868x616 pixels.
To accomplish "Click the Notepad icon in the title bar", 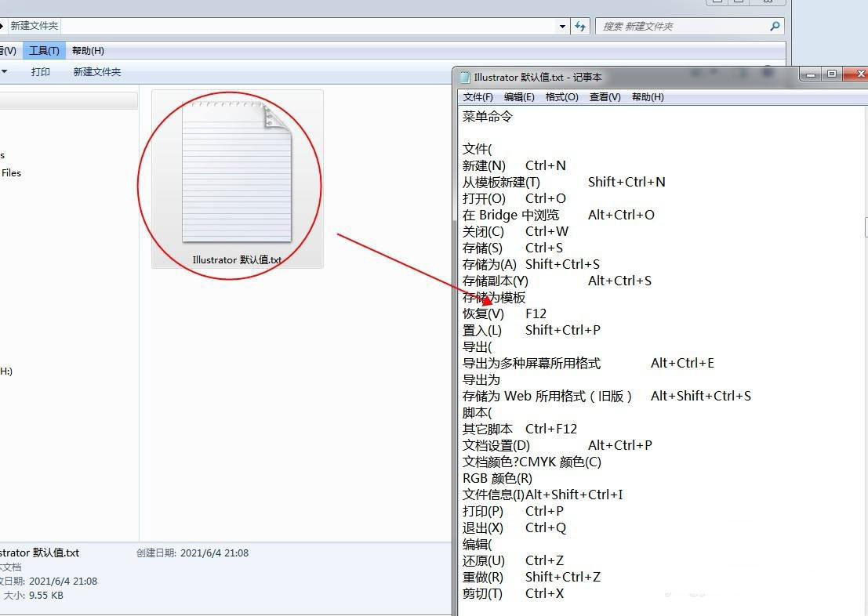I will pyautogui.click(x=465, y=78).
